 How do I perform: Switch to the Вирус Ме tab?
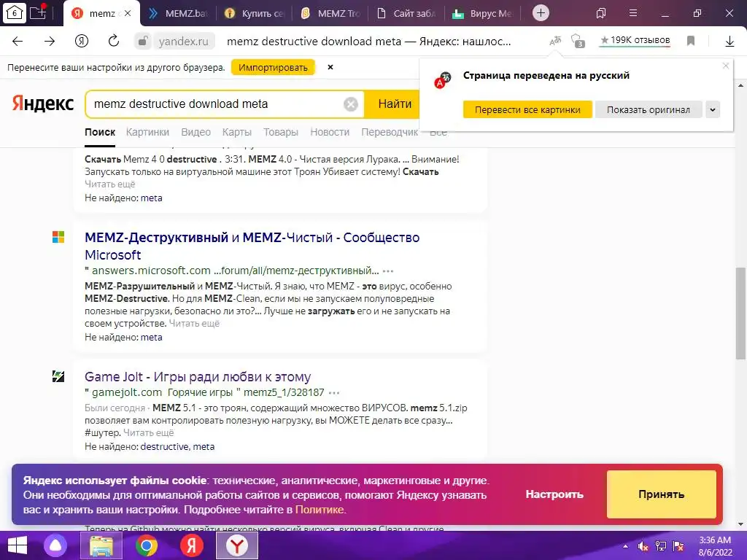click(483, 13)
